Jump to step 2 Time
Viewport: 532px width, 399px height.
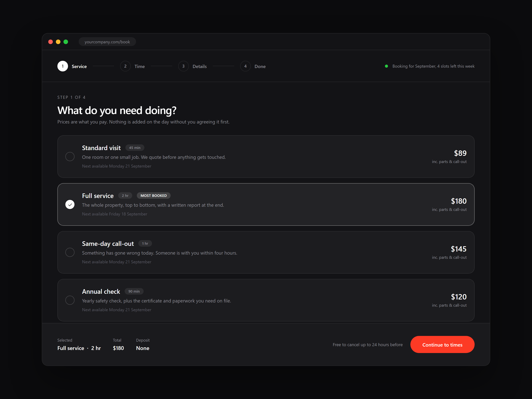pyautogui.click(x=132, y=66)
